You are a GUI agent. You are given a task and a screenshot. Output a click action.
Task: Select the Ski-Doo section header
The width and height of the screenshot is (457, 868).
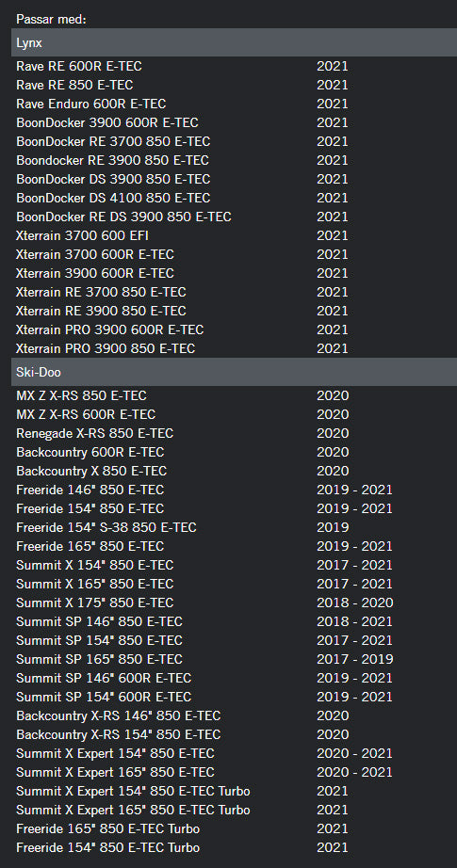tap(234, 372)
